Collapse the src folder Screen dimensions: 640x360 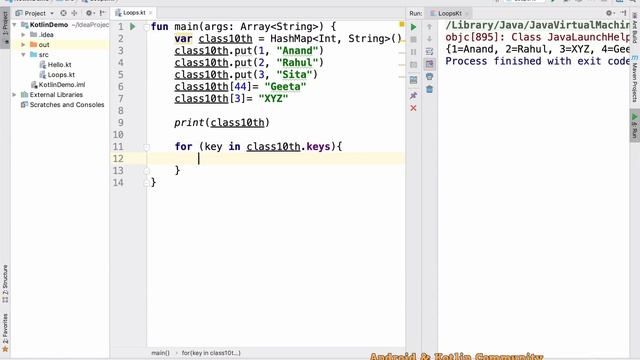pyautogui.click(x=23, y=55)
